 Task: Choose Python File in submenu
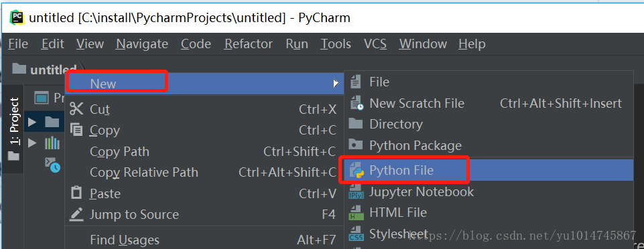pyautogui.click(x=489, y=170)
